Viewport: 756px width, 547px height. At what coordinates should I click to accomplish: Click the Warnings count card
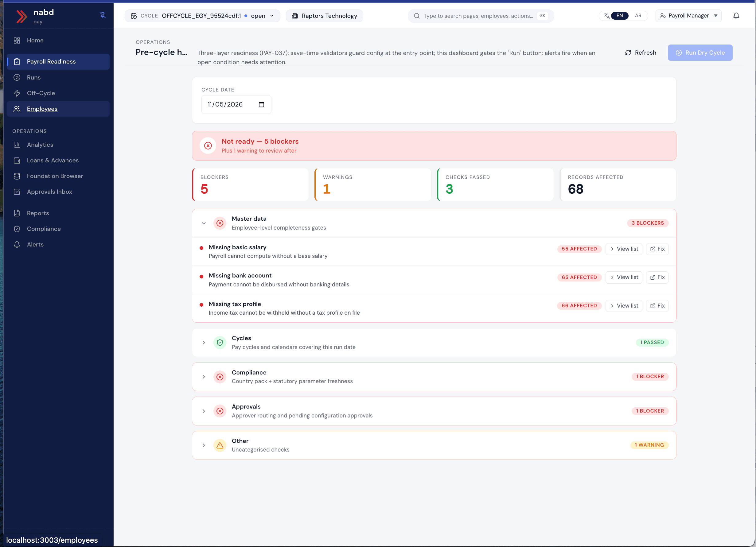[x=373, y=184]
